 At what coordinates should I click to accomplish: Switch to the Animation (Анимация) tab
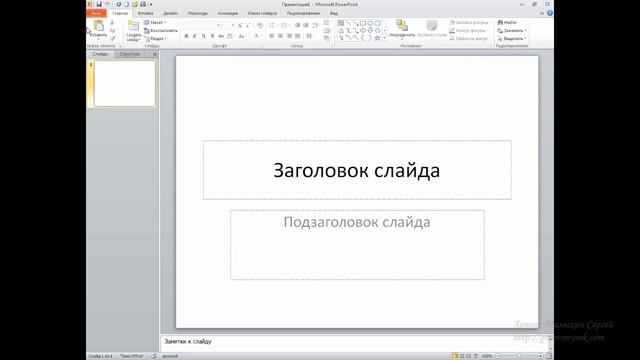click(228, 13)
